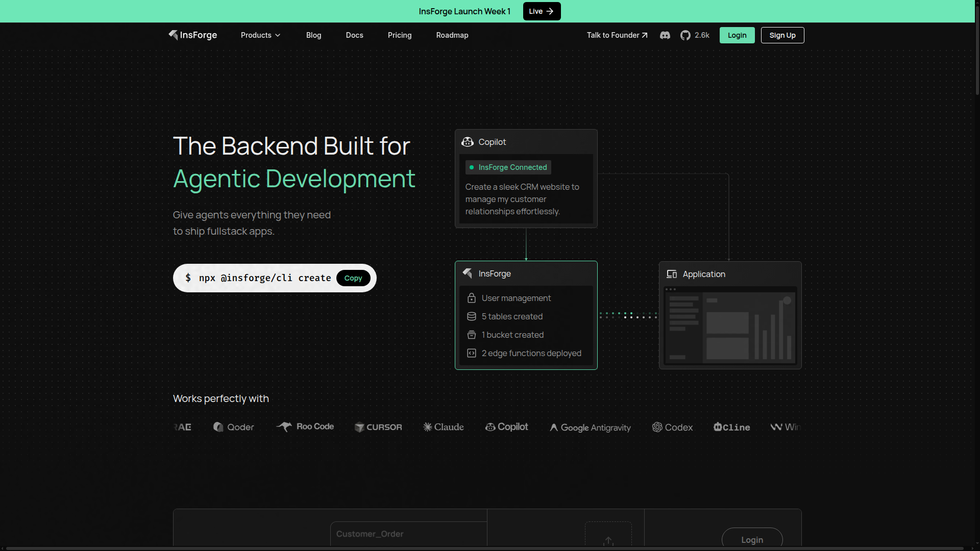Expand the Products dropdown menu
The width and height of the screenshot is (980, 551).
(260, 35)
